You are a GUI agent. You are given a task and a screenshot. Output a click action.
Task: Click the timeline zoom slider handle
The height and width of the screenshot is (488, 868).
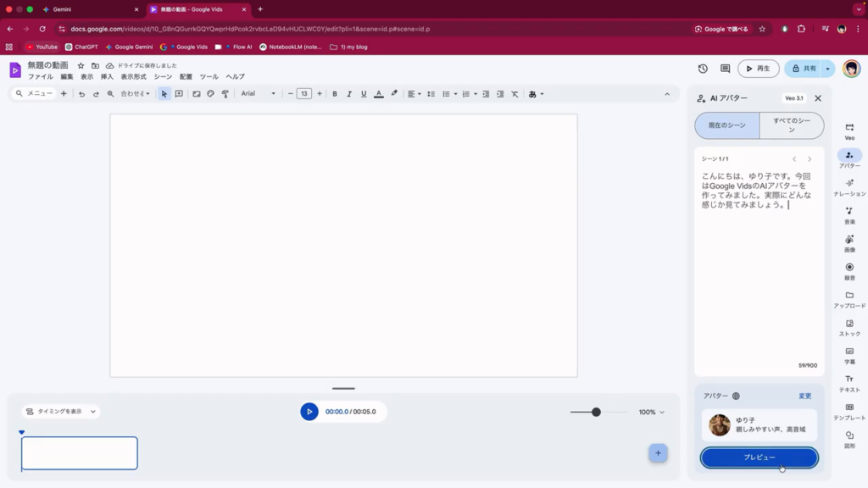pos(596,412)
